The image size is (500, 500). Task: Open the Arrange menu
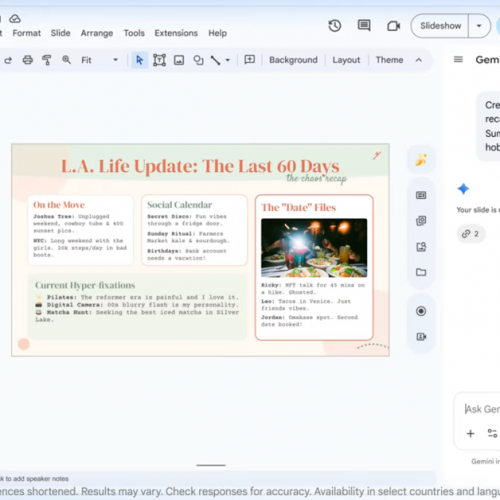(x=97, y=33)
